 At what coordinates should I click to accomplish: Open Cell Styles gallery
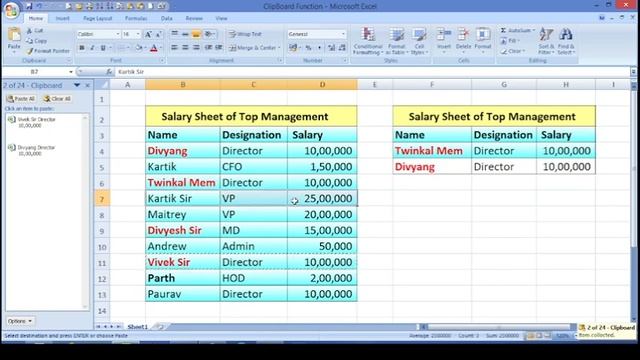[x=419, y=41]
